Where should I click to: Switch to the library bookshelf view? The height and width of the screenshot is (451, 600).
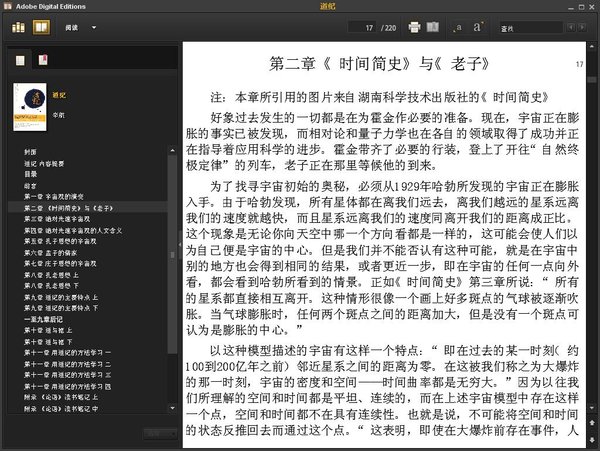coord(18,28)
